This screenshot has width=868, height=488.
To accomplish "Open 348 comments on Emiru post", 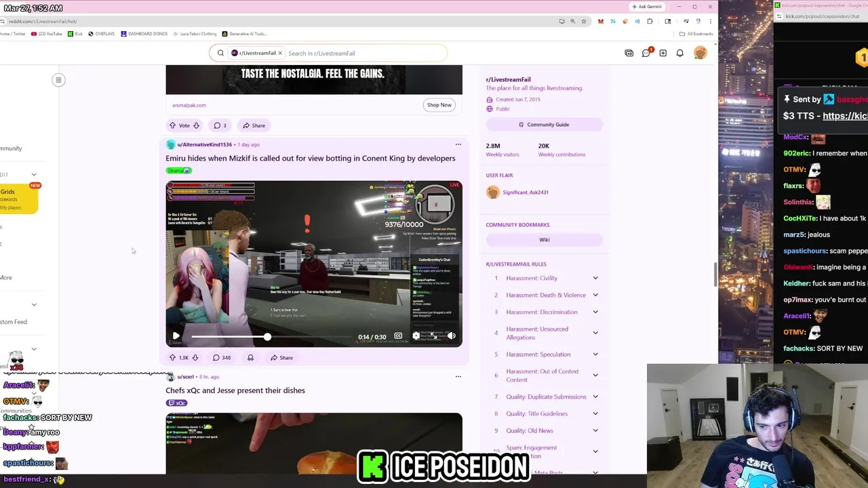I will pyautogui.click(x=221, y=358).
